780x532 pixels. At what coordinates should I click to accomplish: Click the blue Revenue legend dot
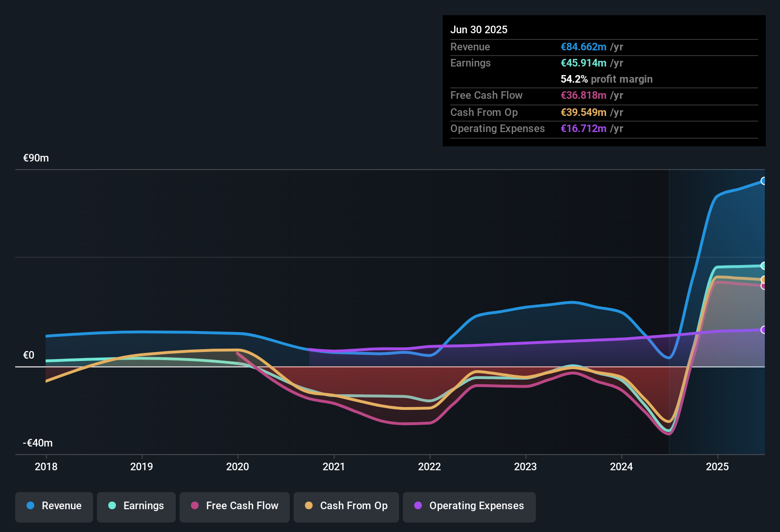click(x=29, y=506)
